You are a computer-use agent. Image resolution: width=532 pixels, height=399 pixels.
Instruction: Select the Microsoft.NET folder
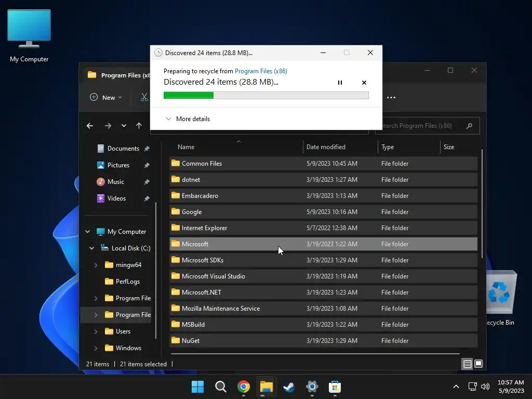point(323,292)
